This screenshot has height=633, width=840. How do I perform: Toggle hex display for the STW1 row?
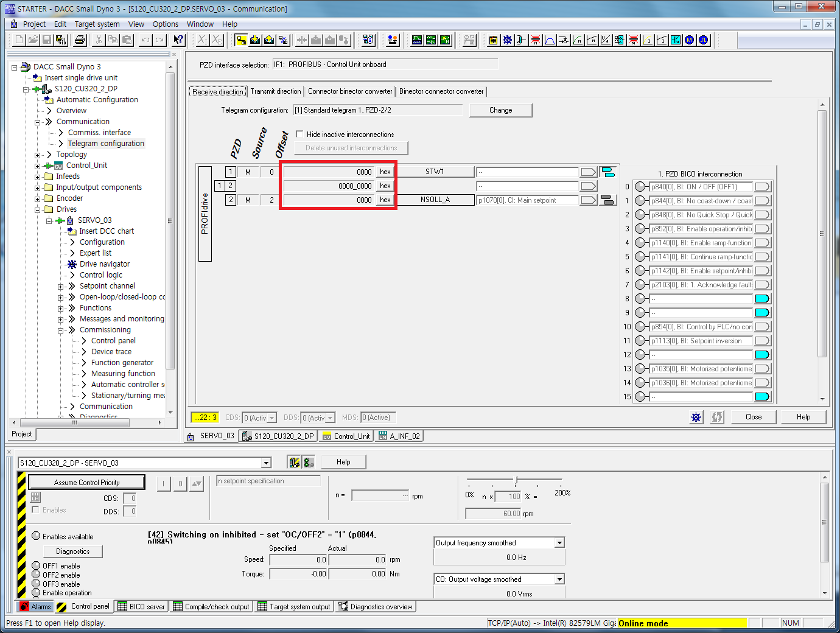(x=385, y=172)
